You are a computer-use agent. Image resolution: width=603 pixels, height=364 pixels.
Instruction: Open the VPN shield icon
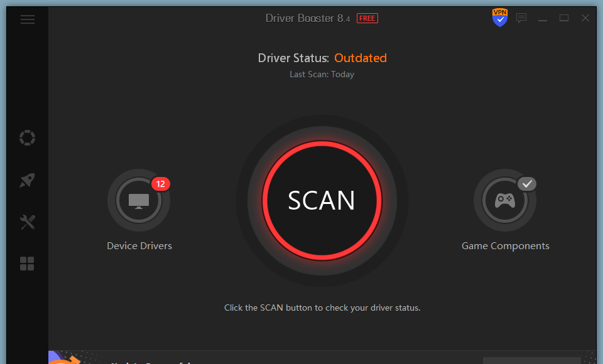click(x=499, y=18)
